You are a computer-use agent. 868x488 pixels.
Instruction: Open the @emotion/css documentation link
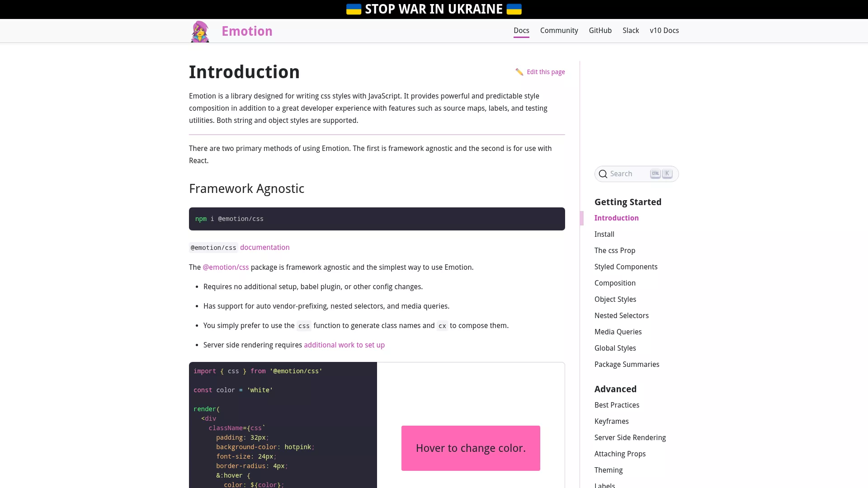264,248
